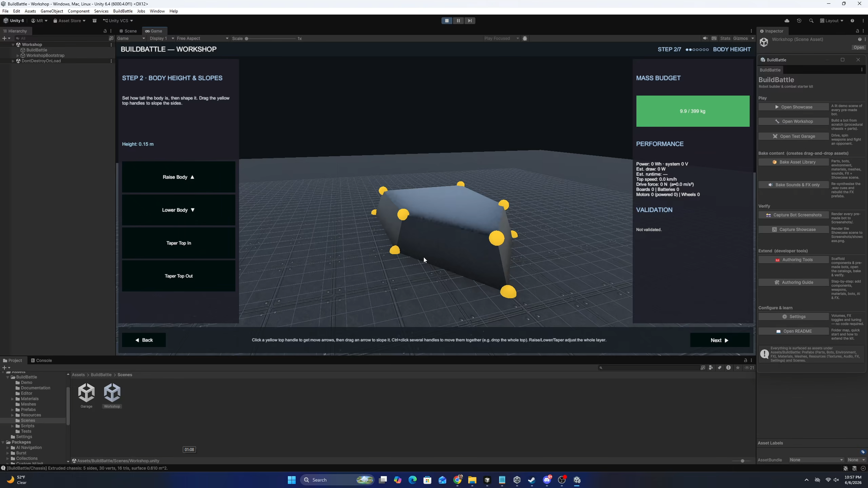
Task: Open search-in-window icon in the Hierarchy
Action: click(x=111, y=38)
